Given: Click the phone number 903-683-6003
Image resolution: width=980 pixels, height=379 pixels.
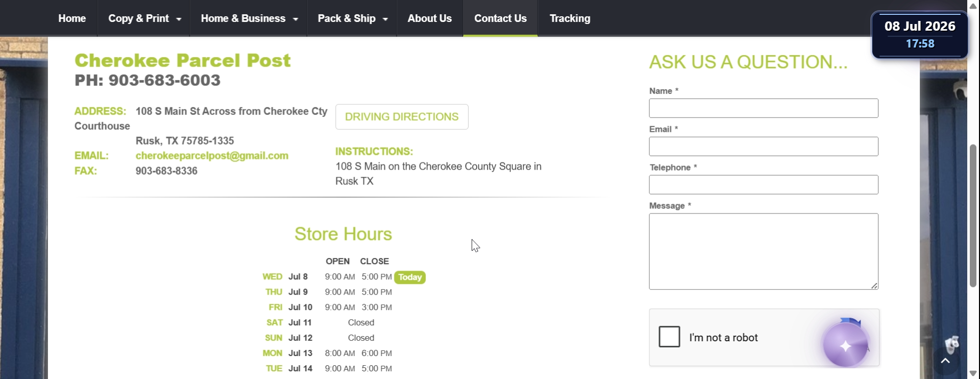Looking at the screenshot, I should tap(164, 80).
